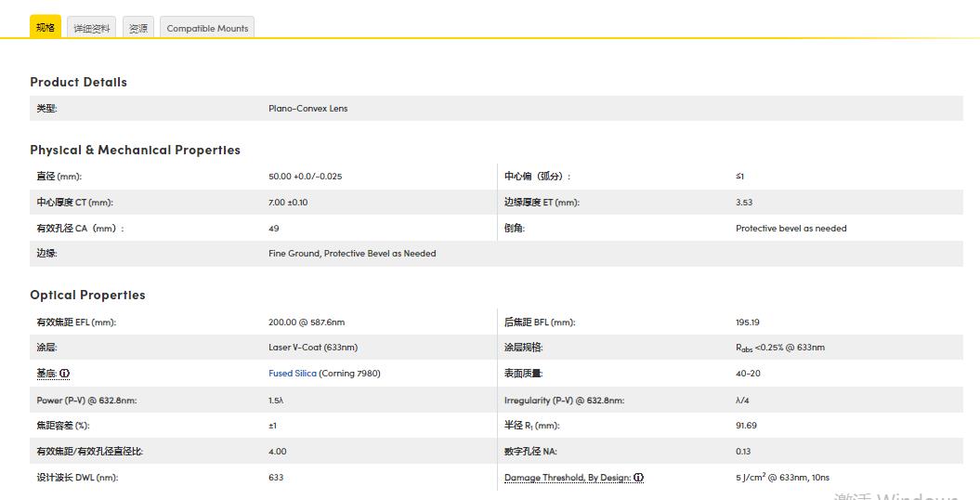The image size is (980, 500).
Task: Click the Optical Properties heading
Action: pos(87,295)
